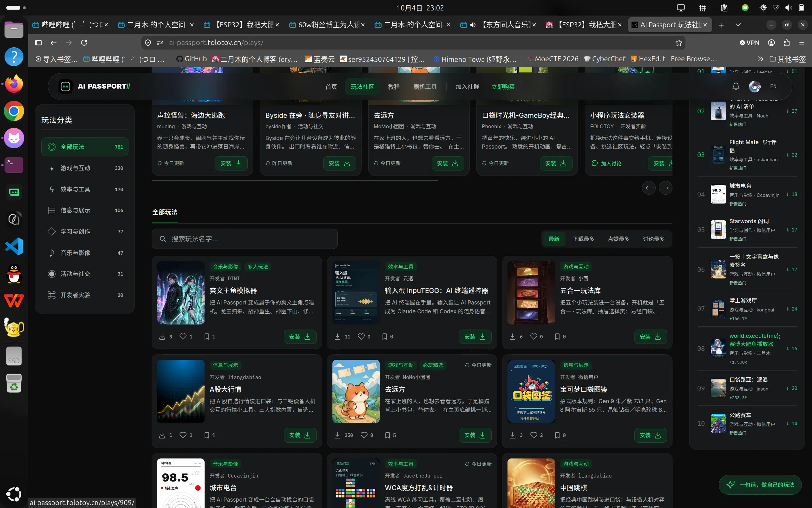
Task: Select 开发者实验 category
Action: [85, 295]
